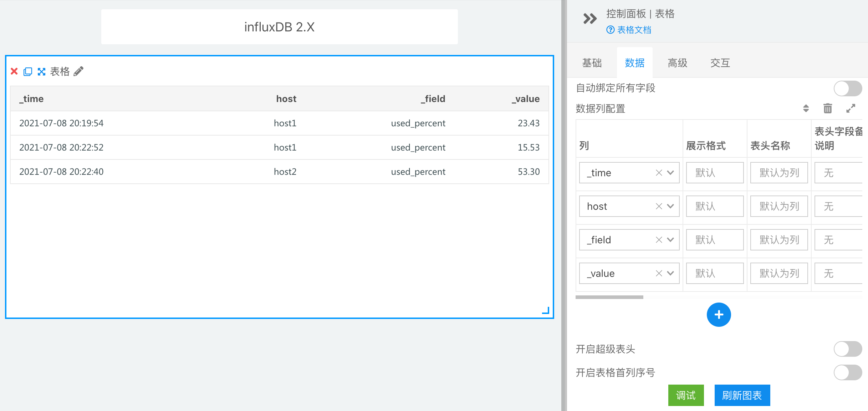The image size is (868, 411).
Task: Click 展示格式 field in _field row
Action: tap(715, 240)
